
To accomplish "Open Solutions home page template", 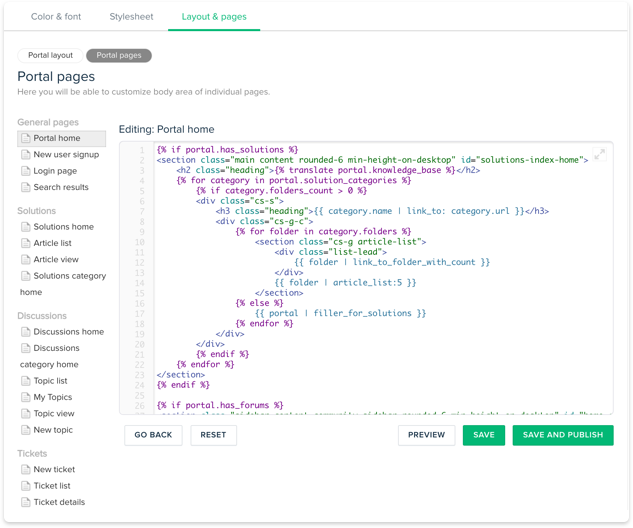I will pos(64,227).
